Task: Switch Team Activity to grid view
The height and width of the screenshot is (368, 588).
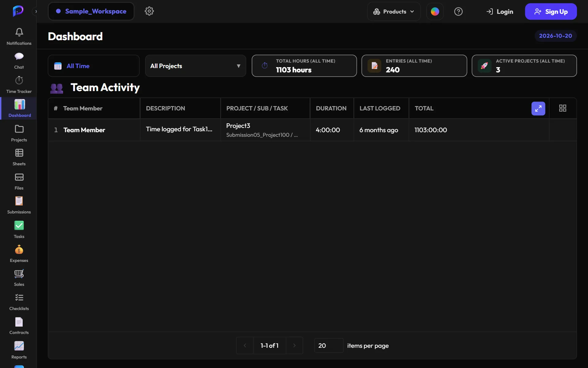Action: pyautogui.click(x=563, y=108)
